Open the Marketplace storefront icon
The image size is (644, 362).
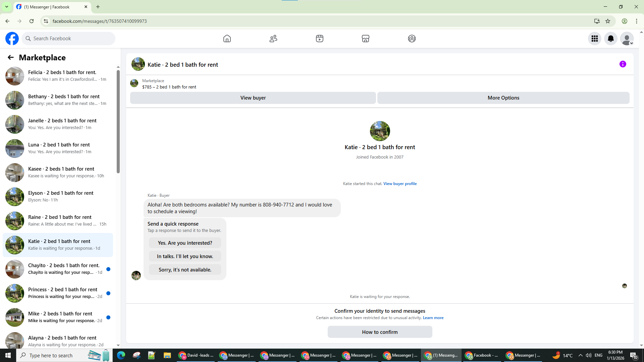pos(366,39)
